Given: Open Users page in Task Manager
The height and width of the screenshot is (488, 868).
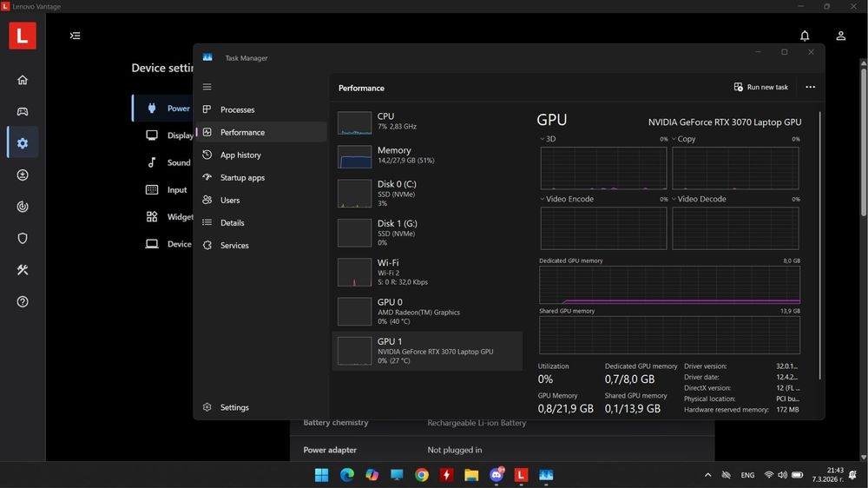Looking at the screenshot, I should pyautogui.click(x=260, y=200).
